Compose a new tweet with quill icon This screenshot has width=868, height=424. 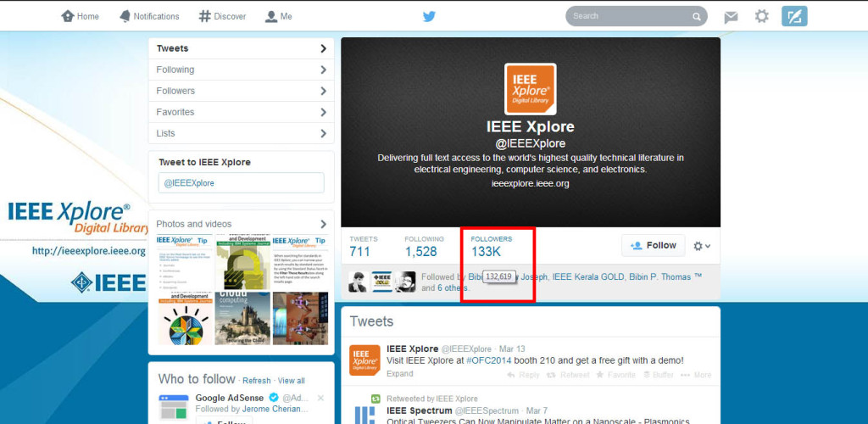[x=794, y=16]
